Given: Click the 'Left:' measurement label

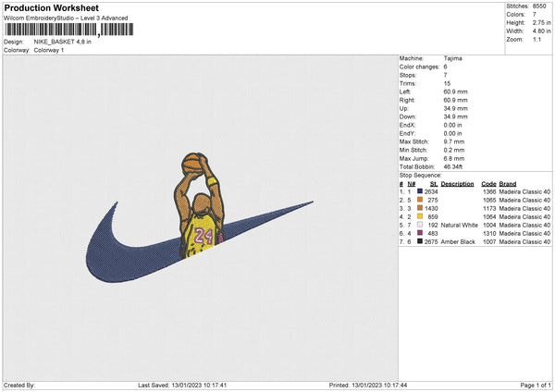Looking at the screenshot, I should click(x=405, y=92).
